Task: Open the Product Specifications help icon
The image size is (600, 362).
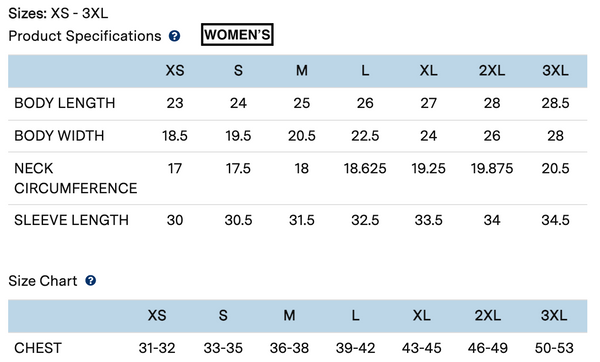Action: 174,36
